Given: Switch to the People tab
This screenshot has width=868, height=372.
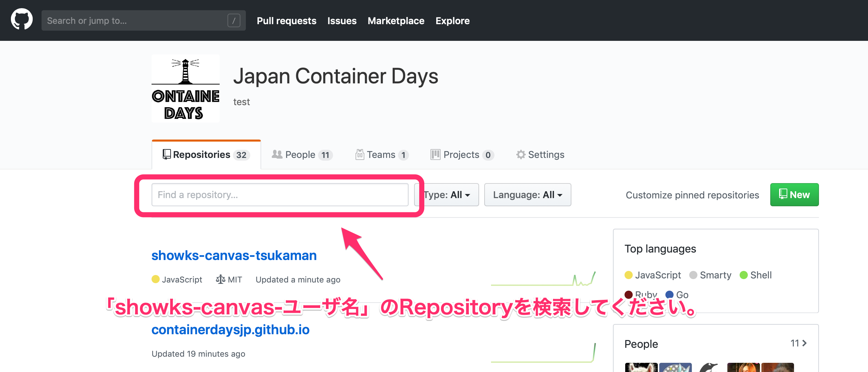Looking at the screenshot, I should click(302, 155).
